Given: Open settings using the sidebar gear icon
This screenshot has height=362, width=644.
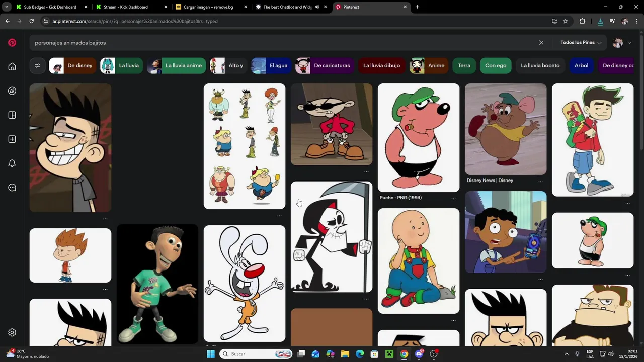Looking at the screenshot, I should point(12,332).
